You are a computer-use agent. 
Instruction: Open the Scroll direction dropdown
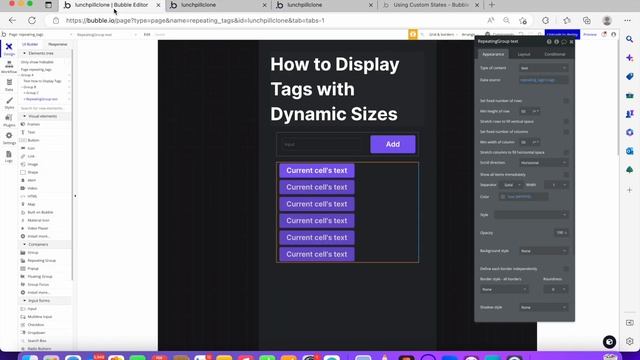(x=543, y=163)
